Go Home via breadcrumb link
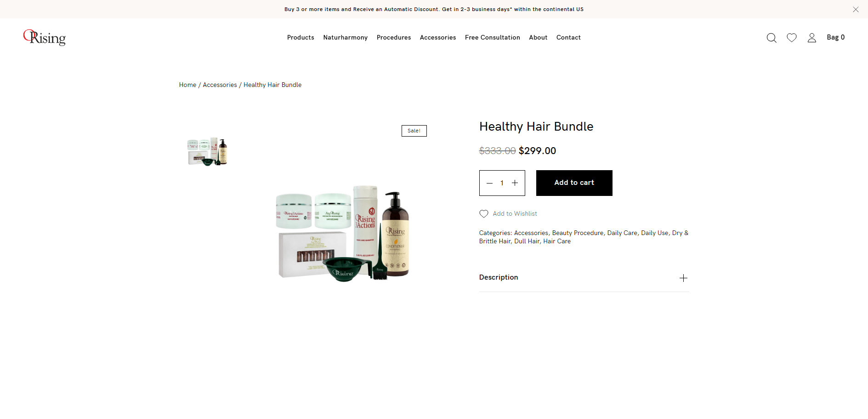868x419 pixels. coord(187,85)
